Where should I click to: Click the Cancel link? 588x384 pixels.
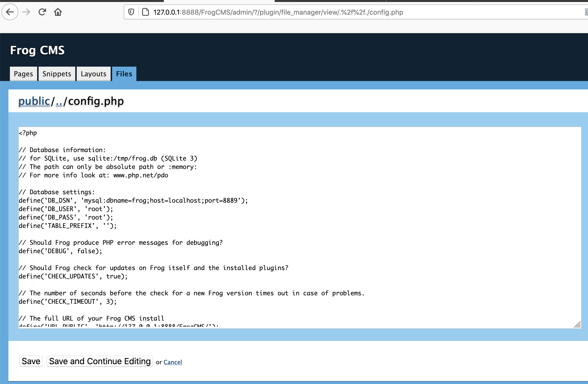point(173,362)
